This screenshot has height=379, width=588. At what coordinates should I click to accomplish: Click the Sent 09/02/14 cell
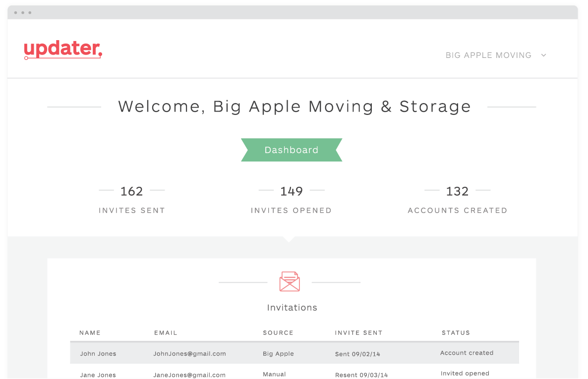click(x=357, y=354)
